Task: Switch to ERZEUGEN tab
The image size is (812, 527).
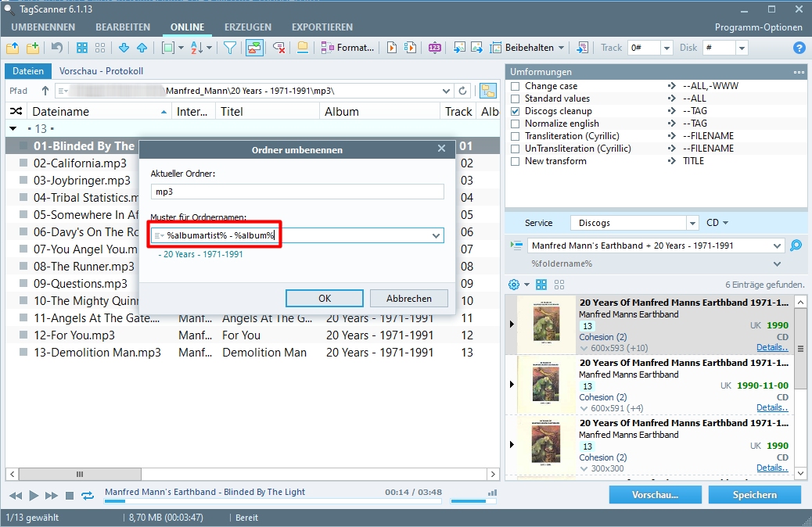Action: tap(247, 27)
